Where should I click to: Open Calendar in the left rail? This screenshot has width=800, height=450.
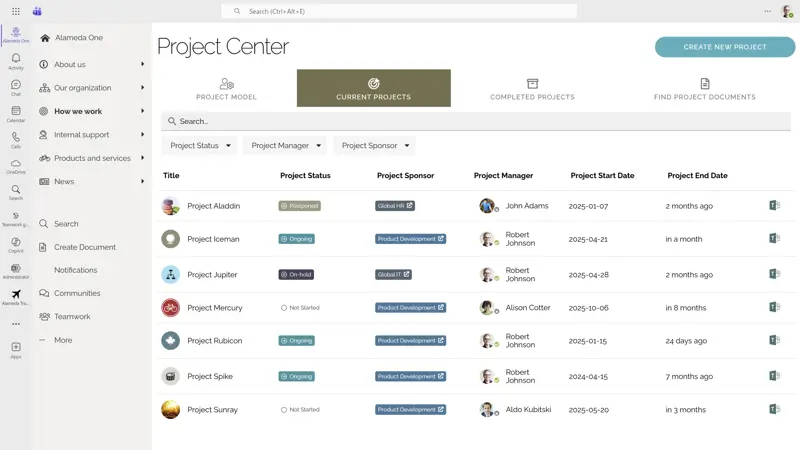coord(16,114)
